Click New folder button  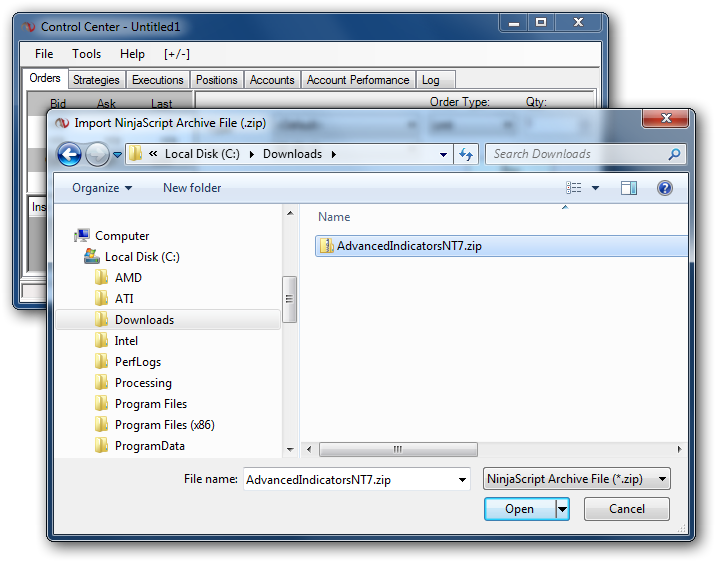tap(192, 188)
